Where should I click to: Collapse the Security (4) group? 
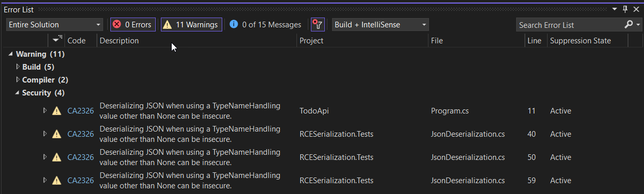18,93
